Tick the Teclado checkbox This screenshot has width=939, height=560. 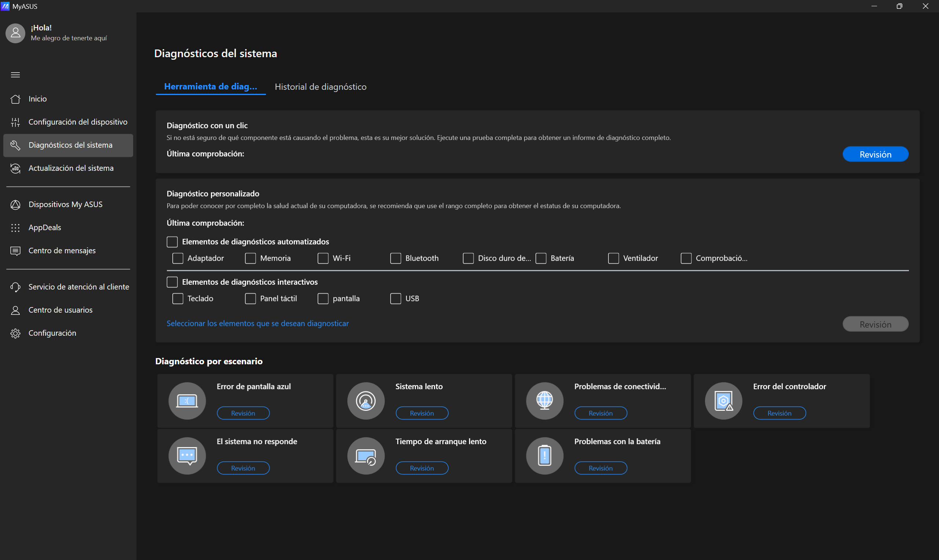tap(178, 299)
